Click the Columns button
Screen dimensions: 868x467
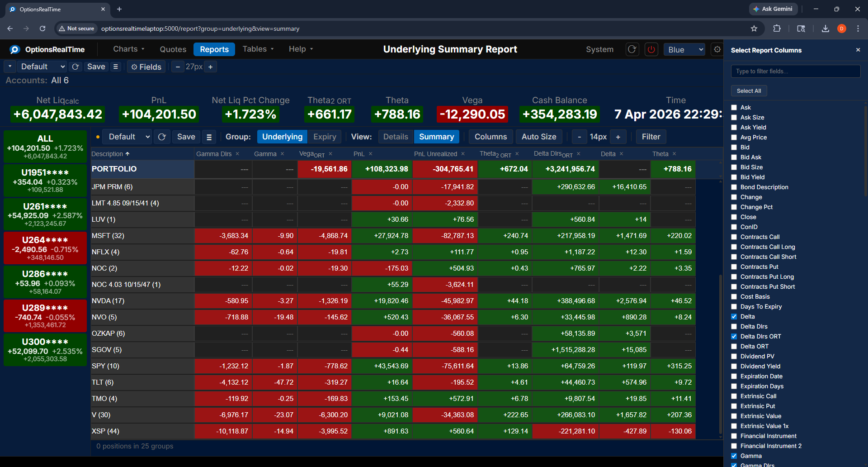point(491,137)
